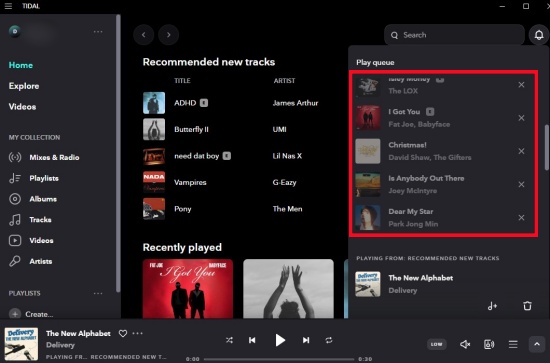Image resolution: width=550 pixels, height=363 pixels.
Task: Click the sidebar scrollbar
Action: tap(118, 153)
